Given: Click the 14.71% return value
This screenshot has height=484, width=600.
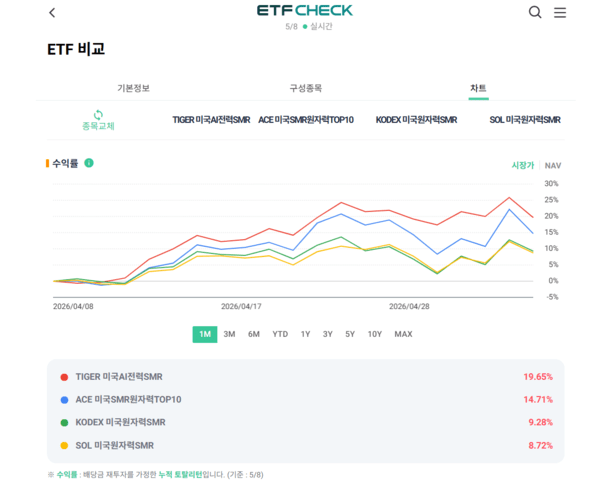Looking at the screenshot, I should point(538,400).
